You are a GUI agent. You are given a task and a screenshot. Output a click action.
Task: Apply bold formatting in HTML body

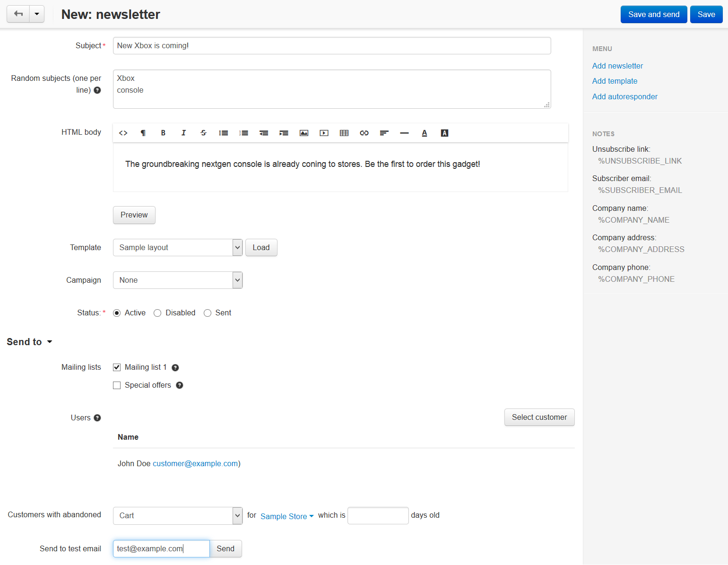[163, 133]
